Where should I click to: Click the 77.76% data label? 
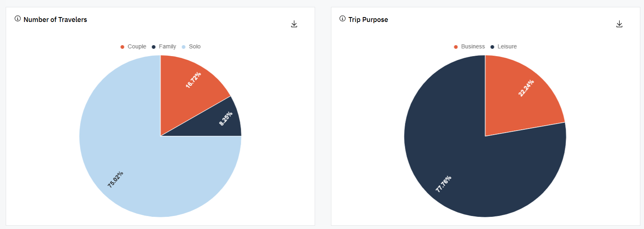(443, 184)
